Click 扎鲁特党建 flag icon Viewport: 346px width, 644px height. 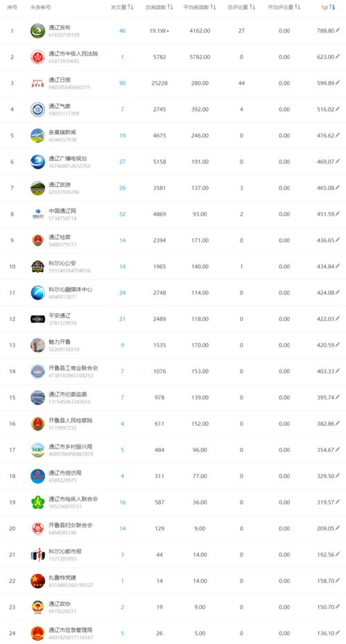(x=38, y=581)
